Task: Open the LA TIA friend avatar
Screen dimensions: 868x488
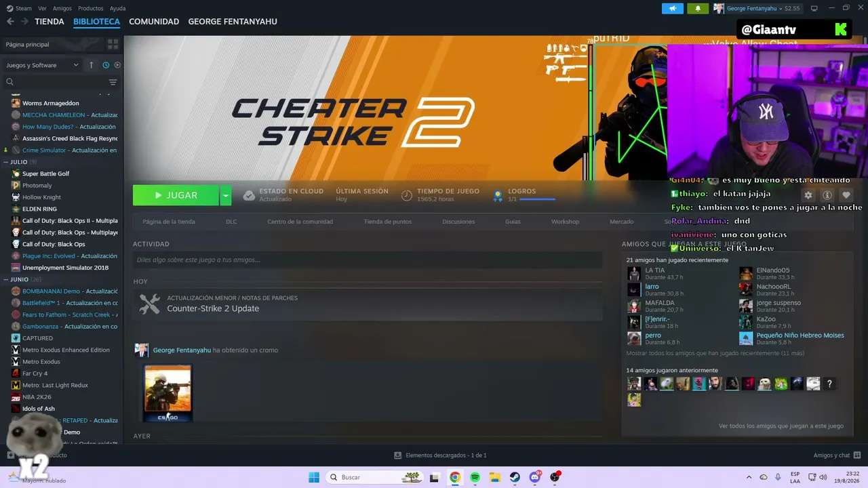Action: pos(634,274)
